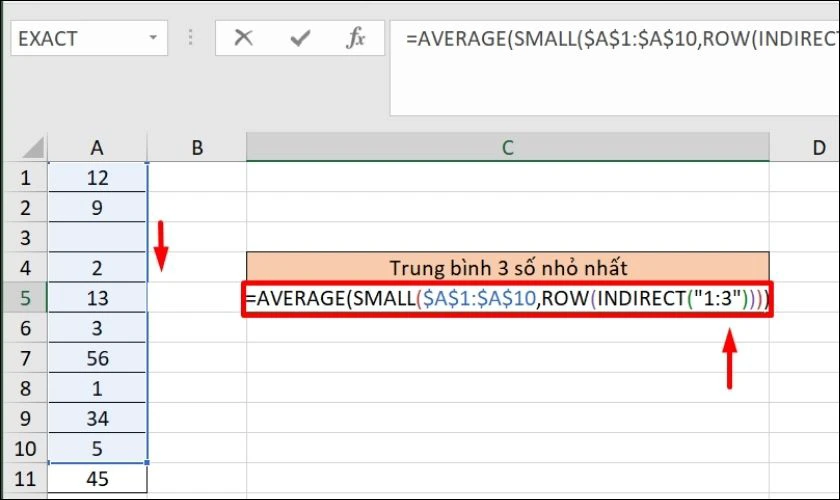Click cell A4 containing 2

click(x=98, y=267)
